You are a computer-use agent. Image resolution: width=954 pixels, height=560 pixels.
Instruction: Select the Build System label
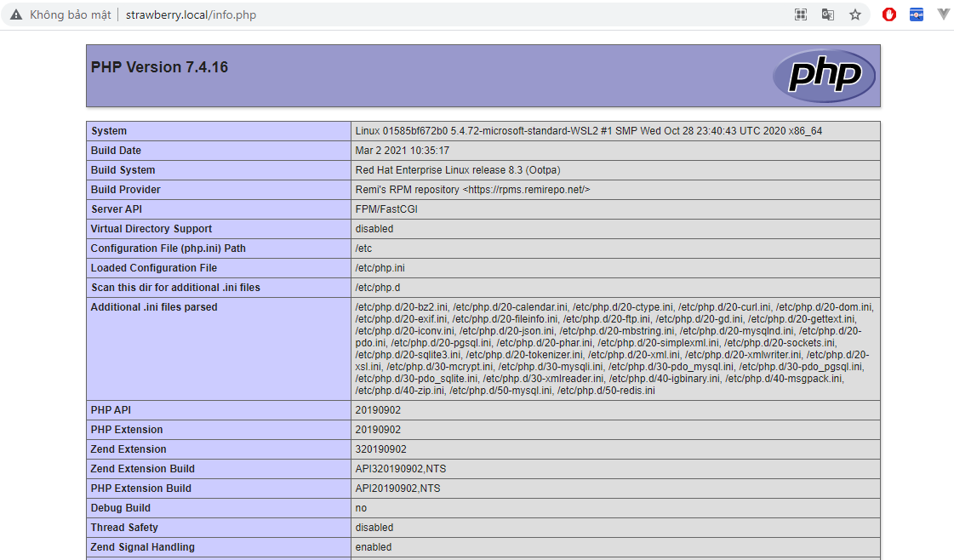(123, 170)
